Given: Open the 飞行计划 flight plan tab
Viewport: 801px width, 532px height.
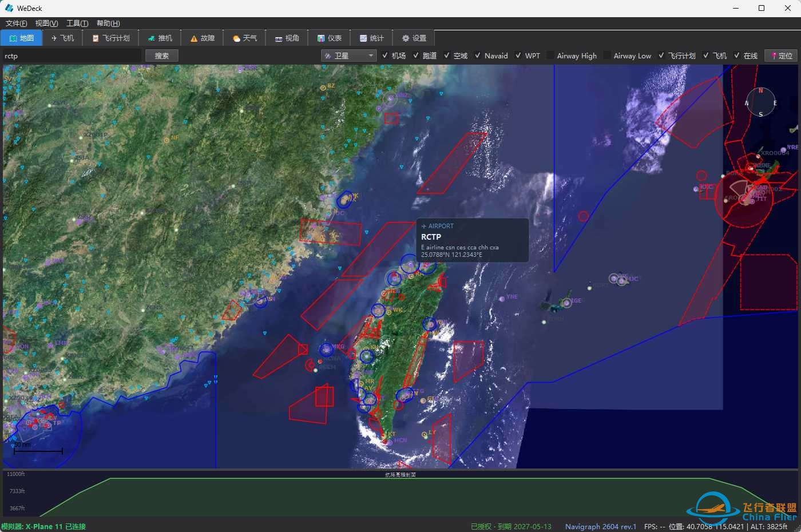Looking at the screenshot, I should pos(111,38).
